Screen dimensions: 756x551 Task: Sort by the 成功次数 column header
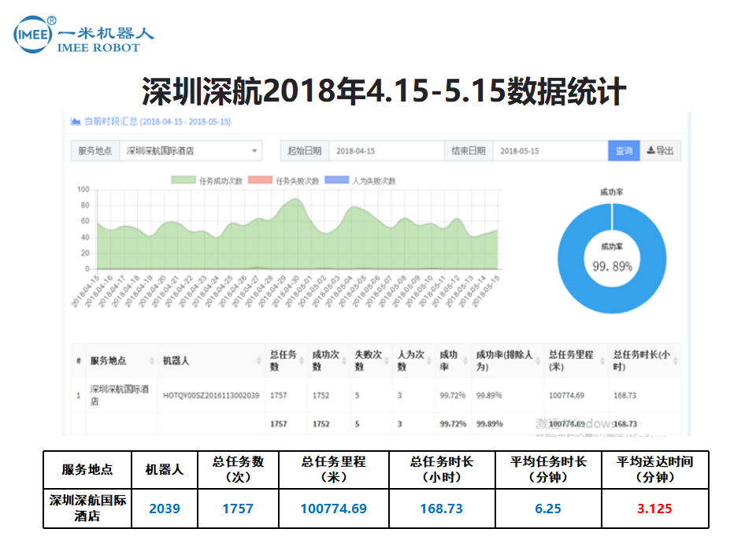tap(329, 361)
